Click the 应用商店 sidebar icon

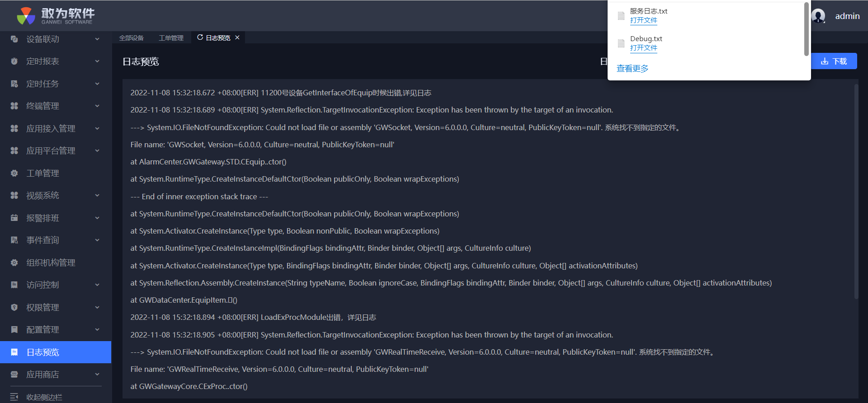[x=14, y=375]
